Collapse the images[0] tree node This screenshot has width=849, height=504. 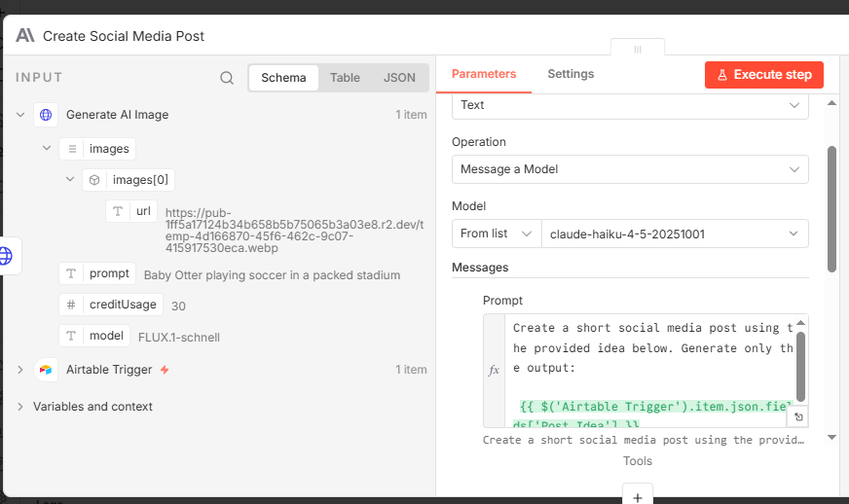tap(70, 179)
